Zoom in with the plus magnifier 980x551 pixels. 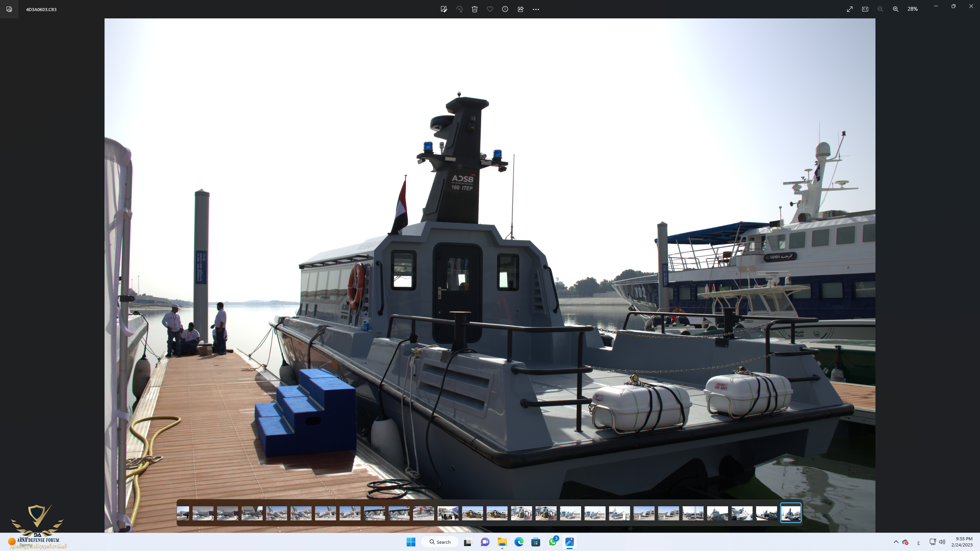click(x=896, y=9)
